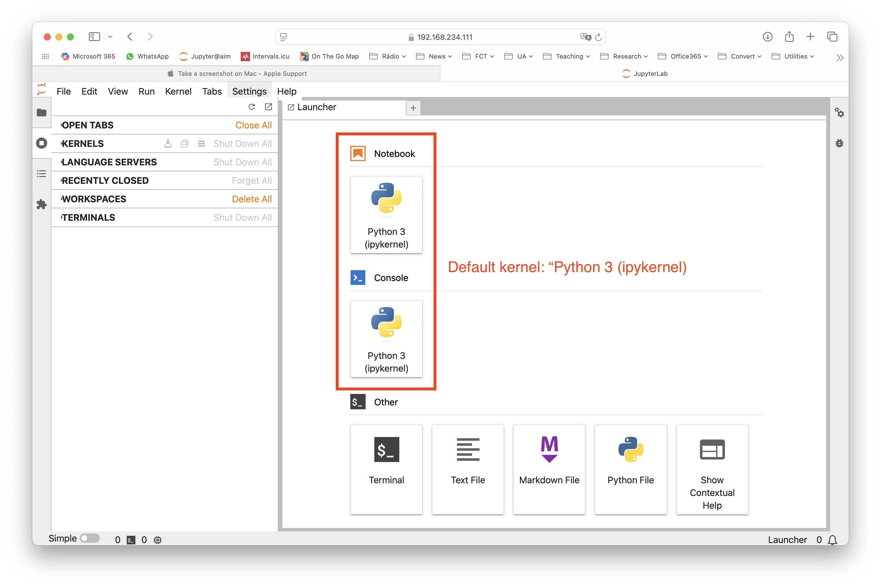Click Close All for open tabs
This screenshot has width=881, height=588.
(253, 125)
